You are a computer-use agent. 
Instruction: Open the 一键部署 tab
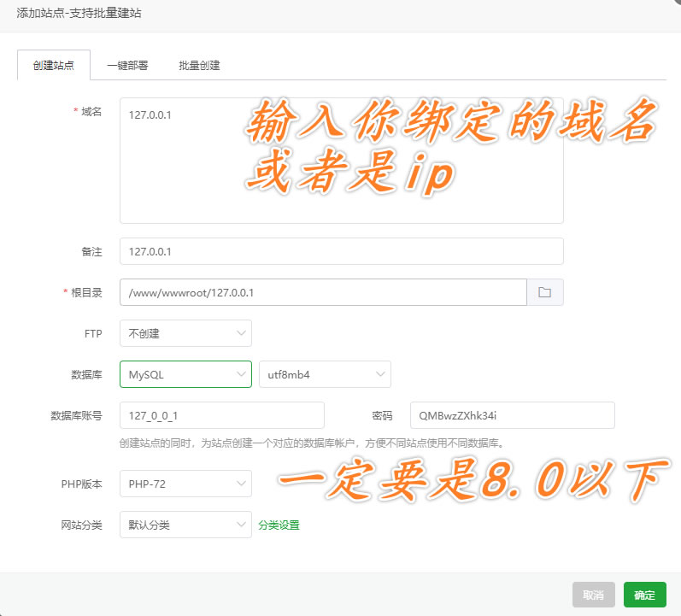click(x=127, y=65)
